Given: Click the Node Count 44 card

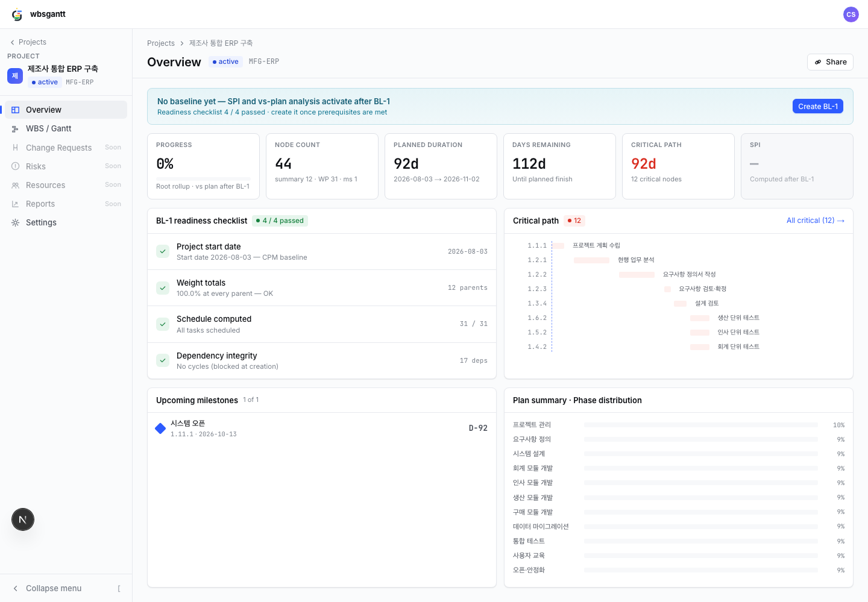Looking at the screenshot, I should click(x=322, y=166).
